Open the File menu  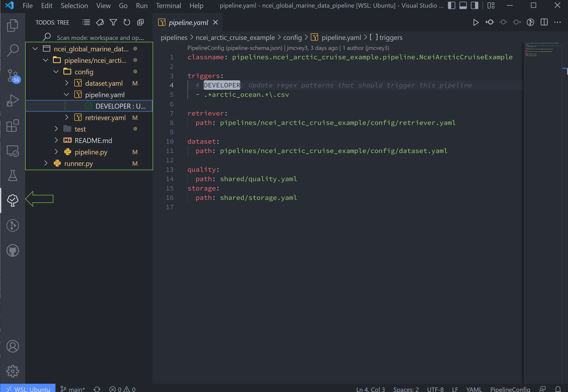pyautogui.click(x=28, y=6)
